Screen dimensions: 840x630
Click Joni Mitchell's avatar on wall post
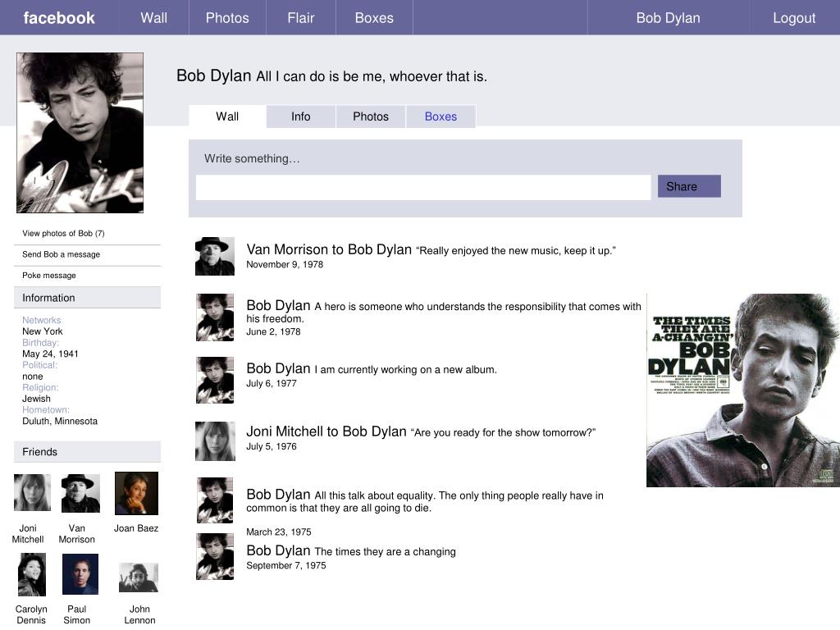(x=215, y=441)
